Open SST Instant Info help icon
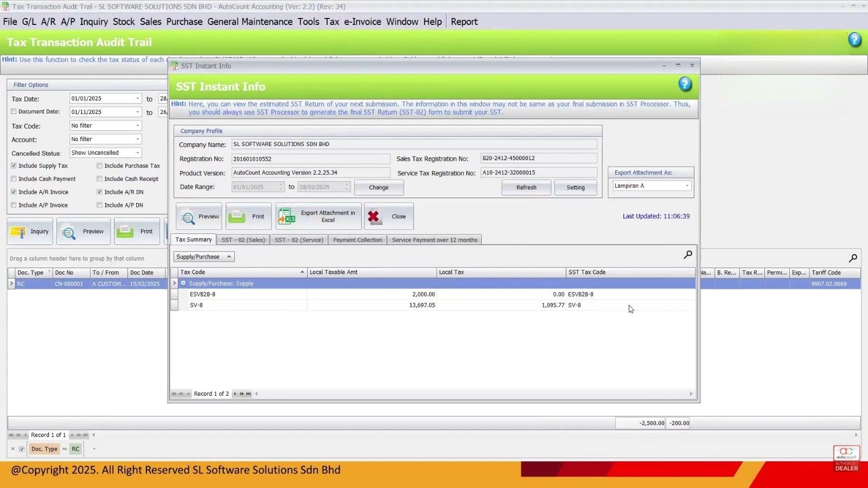Viewport: 868px width, 488px height. 685,84
